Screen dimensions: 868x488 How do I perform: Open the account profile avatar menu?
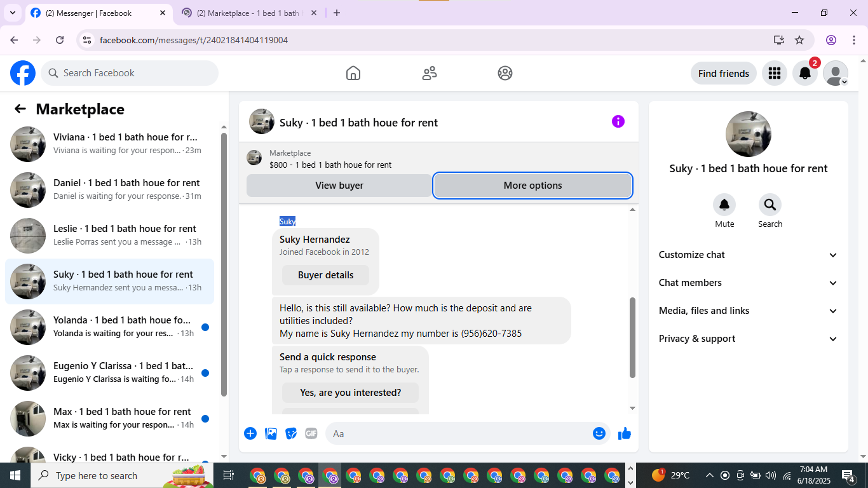[836, 73]
